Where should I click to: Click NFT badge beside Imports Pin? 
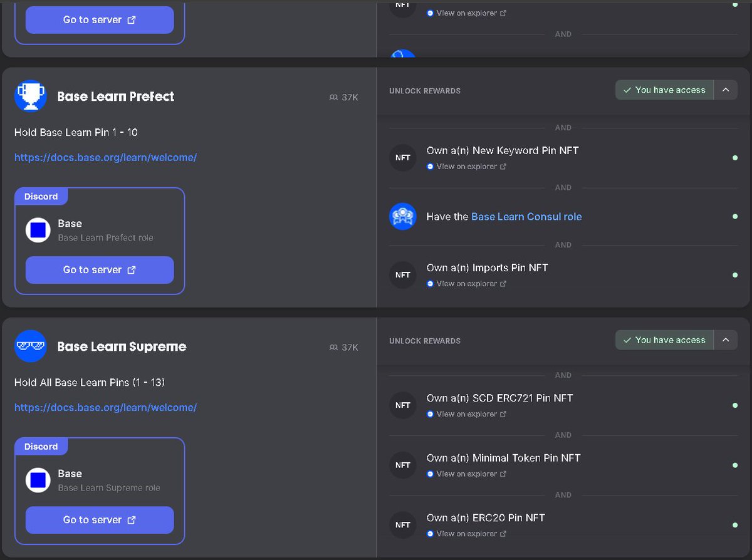[x=403, y=274]
